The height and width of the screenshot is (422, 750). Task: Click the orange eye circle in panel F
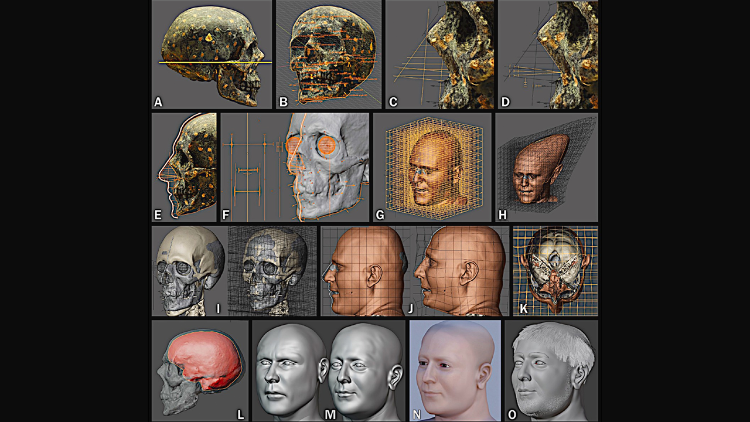tap(326, 145)
